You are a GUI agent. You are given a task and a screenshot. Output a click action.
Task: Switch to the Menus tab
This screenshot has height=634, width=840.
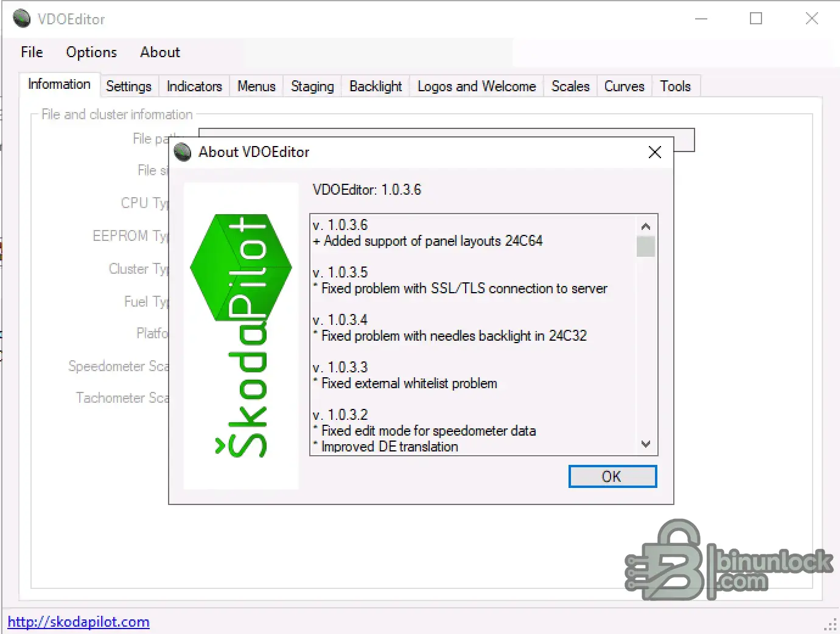coord(256,86)
